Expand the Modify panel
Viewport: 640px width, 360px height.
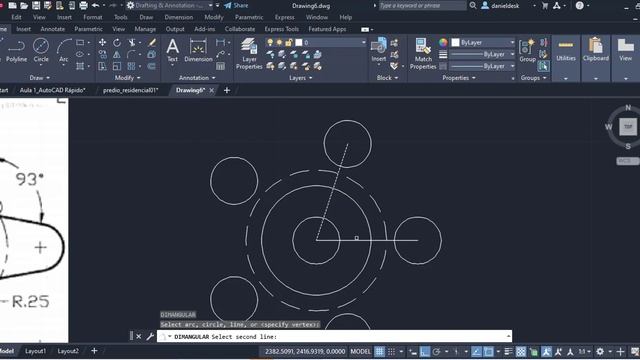tap(127, 78)
